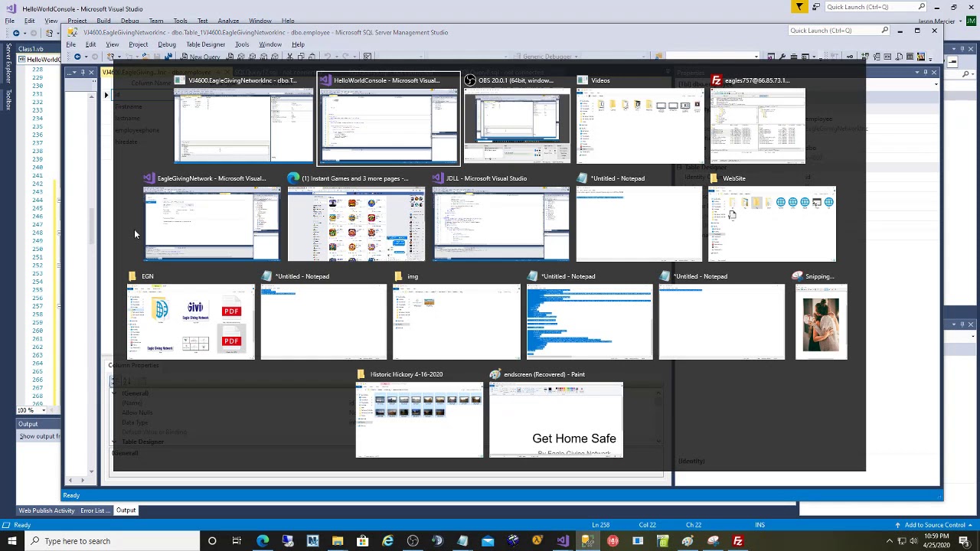Image resolution: width=980 pixels, height=551 pixels.
Task: Click the New Query button in SSMS
Action: click(200, 57)
